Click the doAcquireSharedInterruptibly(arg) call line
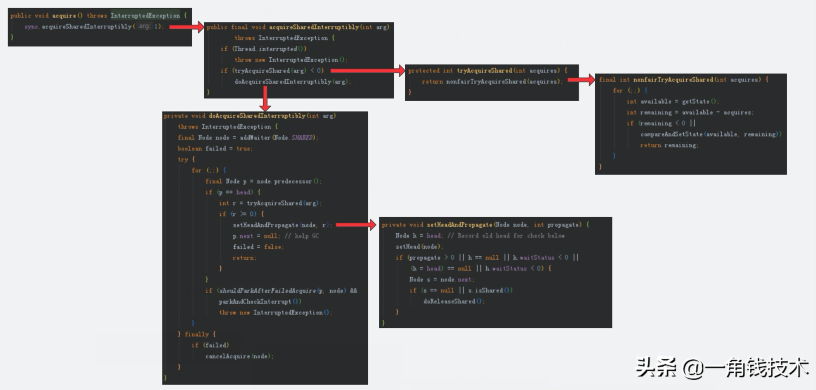Image resolution: width=816 pixels, height=390 pixels. point(293,82)
